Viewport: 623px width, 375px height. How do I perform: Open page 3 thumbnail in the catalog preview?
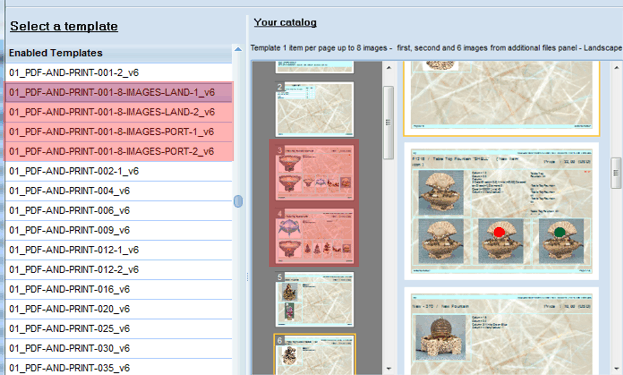coord(314,172)
